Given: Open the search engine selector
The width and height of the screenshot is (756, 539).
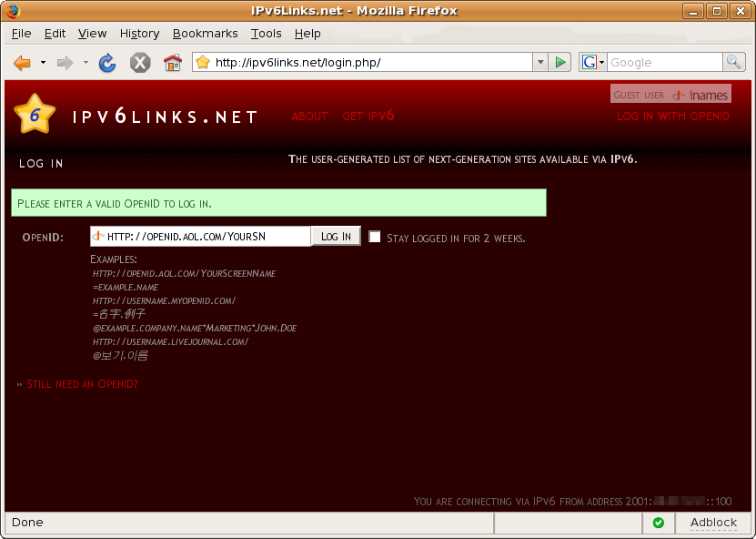Looking at the screenshot, I should click(592, 62).
